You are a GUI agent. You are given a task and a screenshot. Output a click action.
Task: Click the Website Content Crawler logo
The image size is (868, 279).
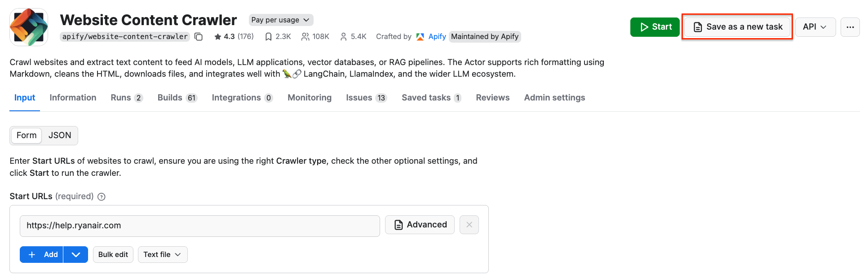pos(29,27)
